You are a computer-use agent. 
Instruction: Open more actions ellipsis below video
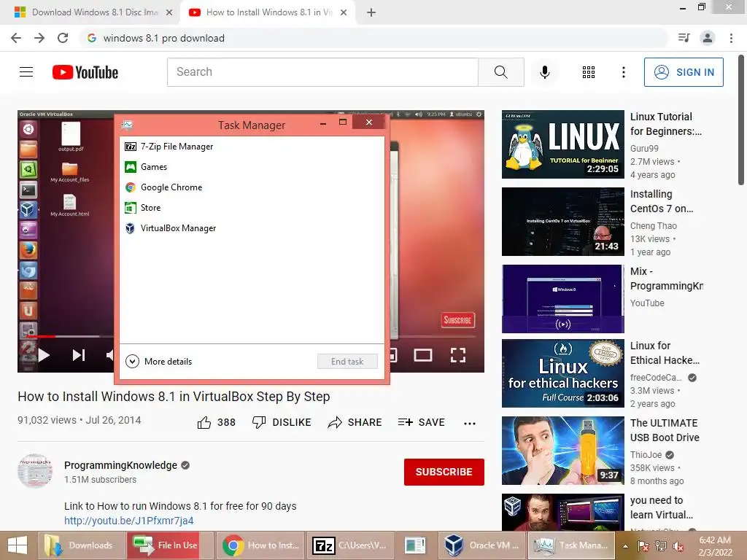coord(470,423)
